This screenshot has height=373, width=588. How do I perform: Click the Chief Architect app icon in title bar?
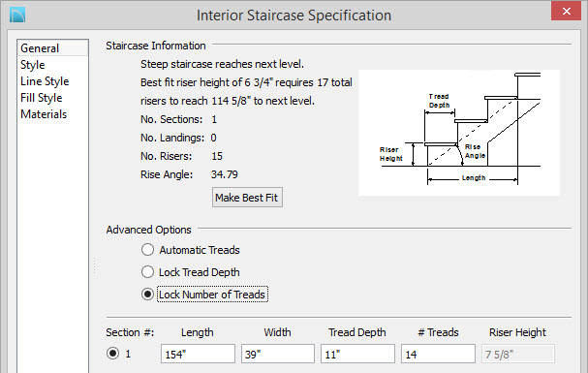point(17,15)
